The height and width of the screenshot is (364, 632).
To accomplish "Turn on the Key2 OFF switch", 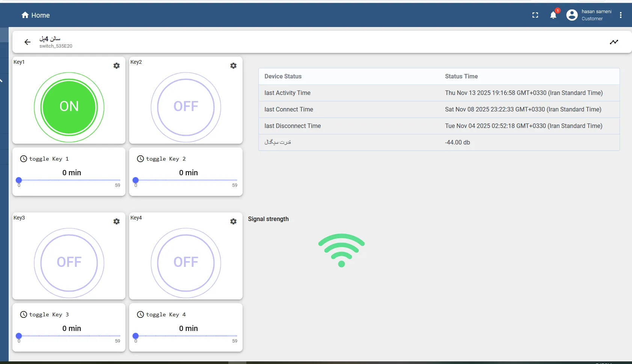I will pos(186,107).
